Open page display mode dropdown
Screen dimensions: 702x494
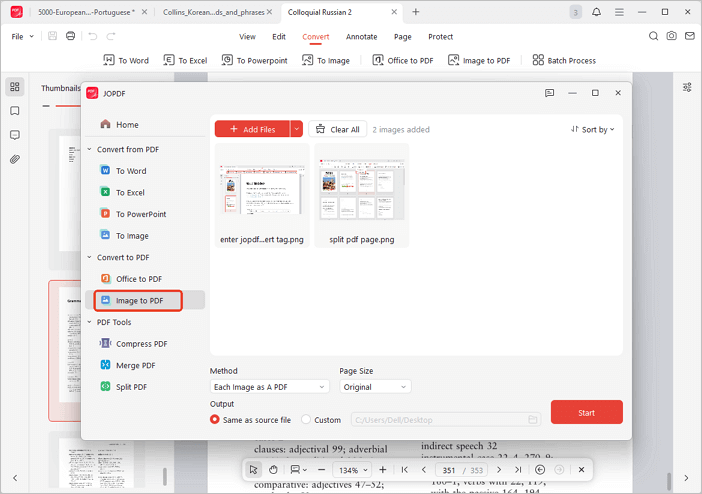tap(298, 469)
